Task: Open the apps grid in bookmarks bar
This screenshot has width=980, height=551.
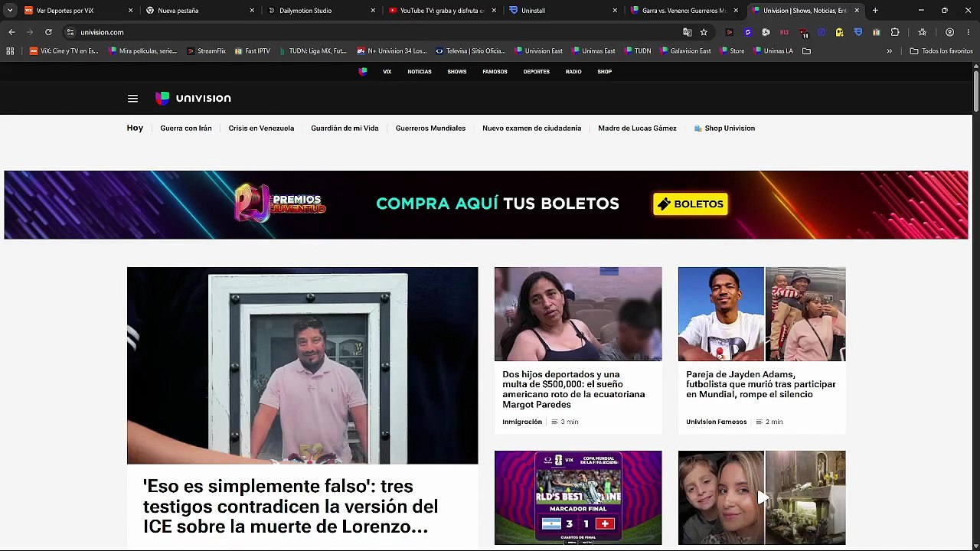Action: point(10,51)
